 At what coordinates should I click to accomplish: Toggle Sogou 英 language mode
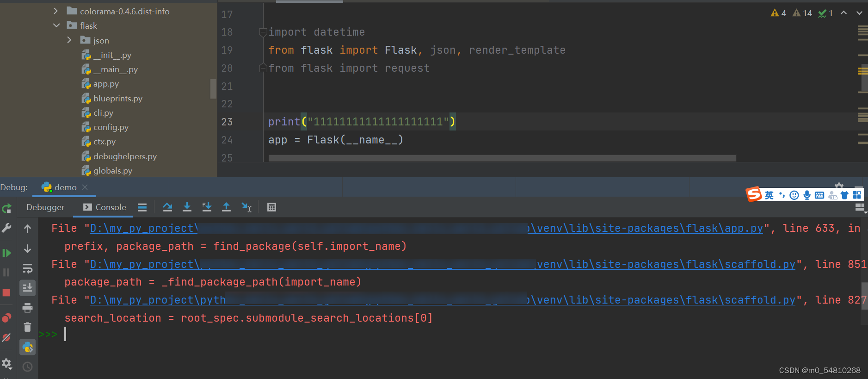(769, 195)
